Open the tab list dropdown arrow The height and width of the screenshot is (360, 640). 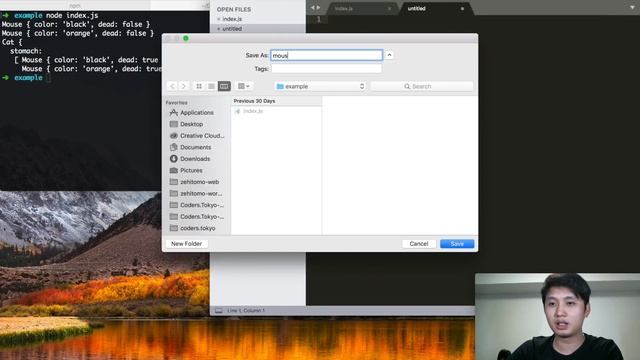pos(632,8)
